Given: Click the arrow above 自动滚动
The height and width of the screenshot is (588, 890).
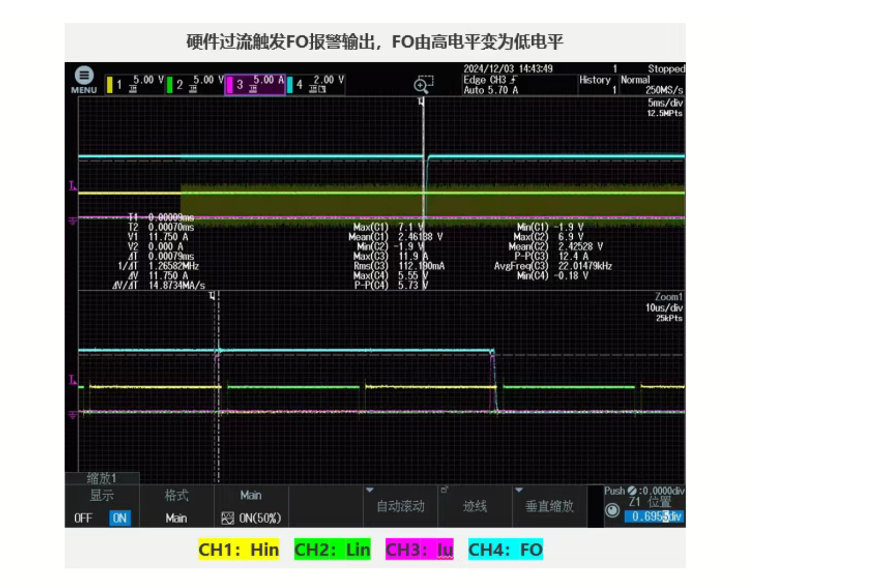Looking at the screenshot, I should (370, 490).
